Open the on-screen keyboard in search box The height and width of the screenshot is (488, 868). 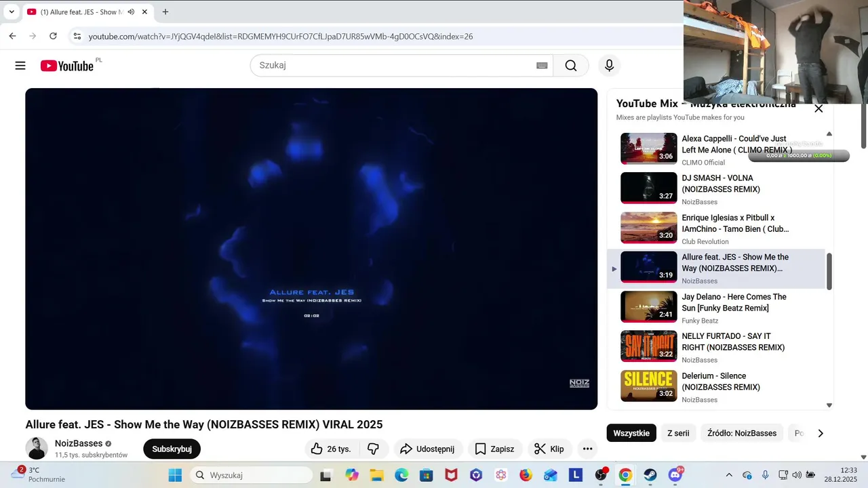click(x=542, y=66)
